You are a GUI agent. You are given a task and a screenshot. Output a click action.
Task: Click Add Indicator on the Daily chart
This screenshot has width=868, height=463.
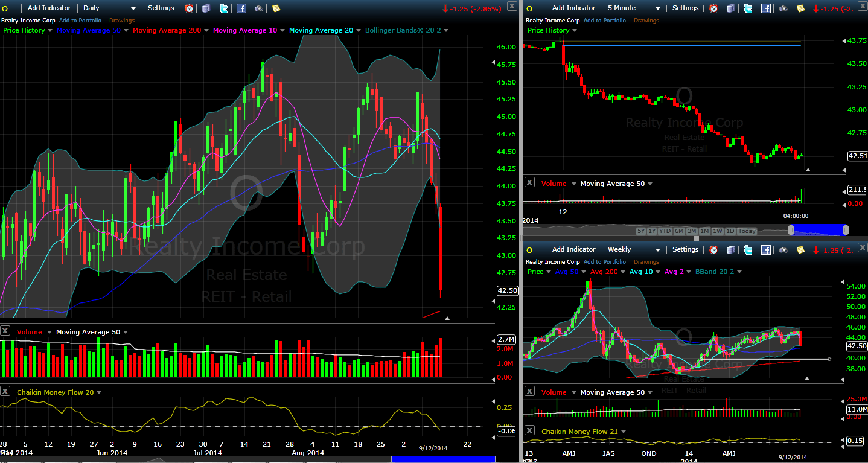49,8
